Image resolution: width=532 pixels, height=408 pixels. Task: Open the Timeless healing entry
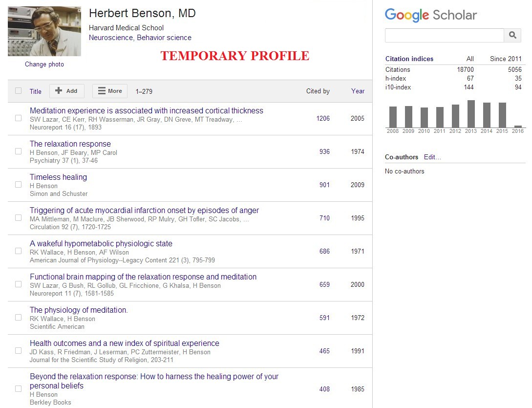coord(58,177)
